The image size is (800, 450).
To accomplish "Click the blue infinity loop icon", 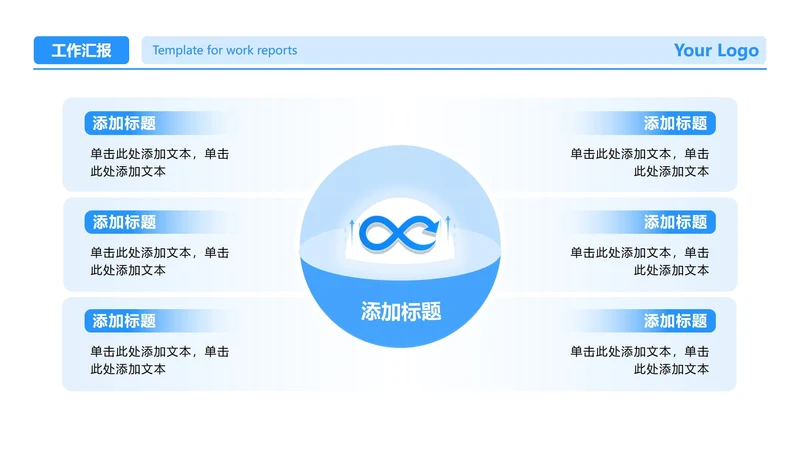I will 399,234.
